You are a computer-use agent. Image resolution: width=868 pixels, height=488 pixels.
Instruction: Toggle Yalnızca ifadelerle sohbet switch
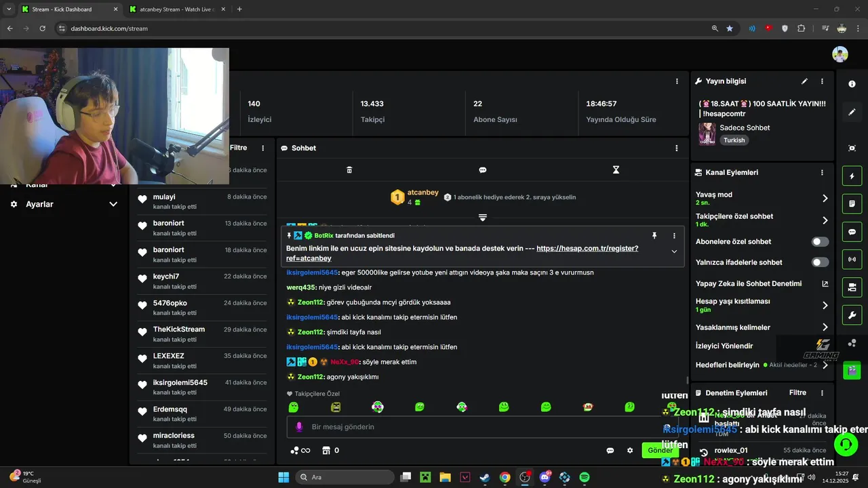[820, 262]
